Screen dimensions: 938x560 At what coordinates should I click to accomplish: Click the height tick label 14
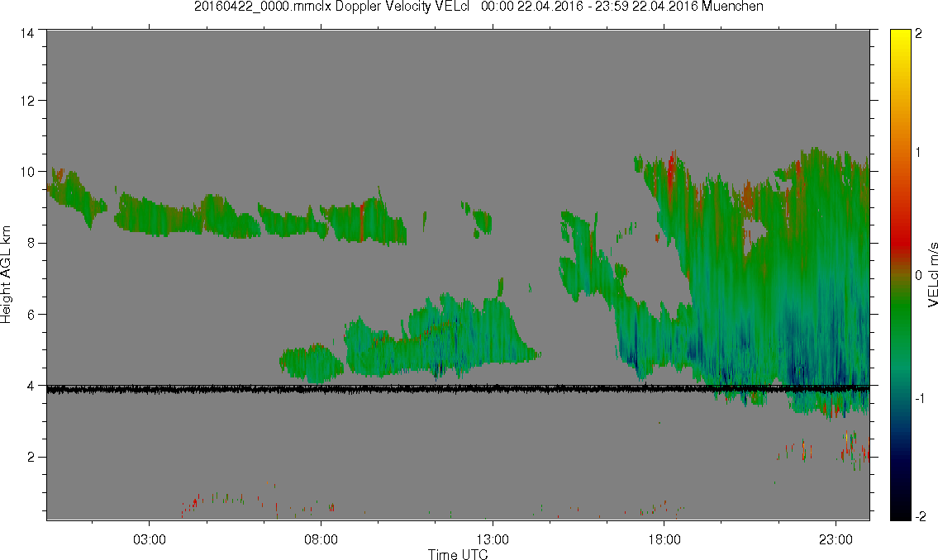click(x=27, y=34)
